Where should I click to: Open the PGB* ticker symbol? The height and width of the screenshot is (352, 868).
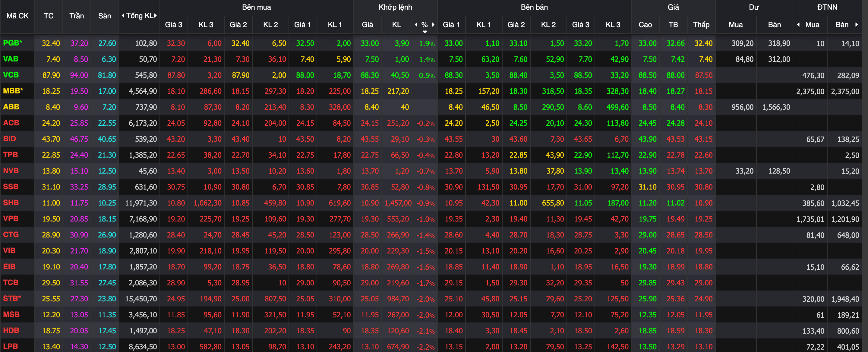pos(12,43)
